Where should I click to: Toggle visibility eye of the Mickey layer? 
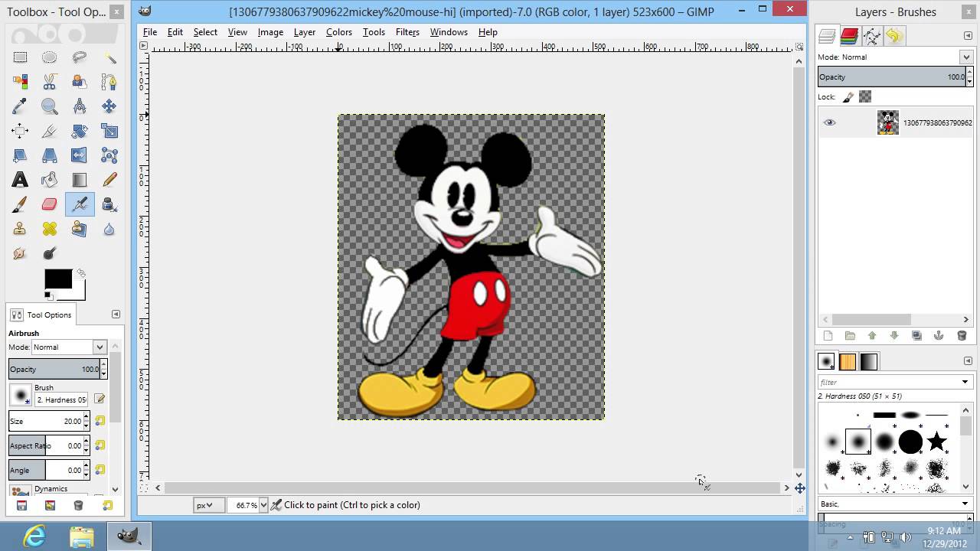tap(829, 122)
